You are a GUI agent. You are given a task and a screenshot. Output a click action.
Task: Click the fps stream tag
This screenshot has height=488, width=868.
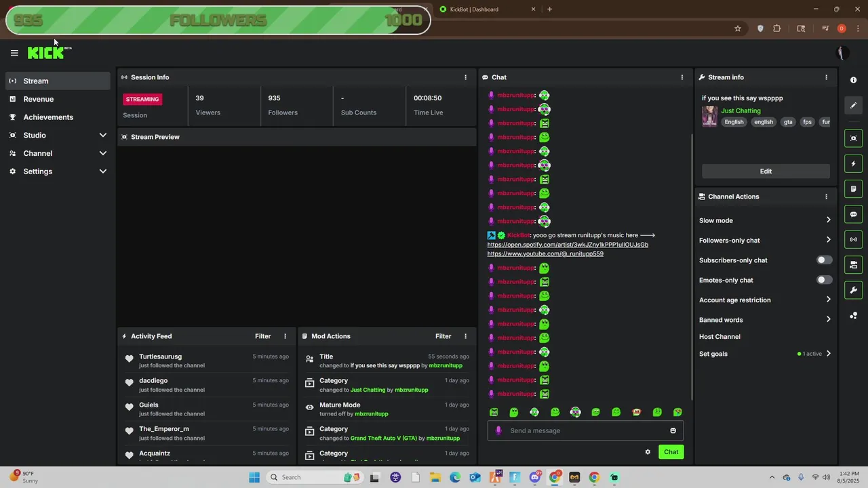[x=807, y=122]
